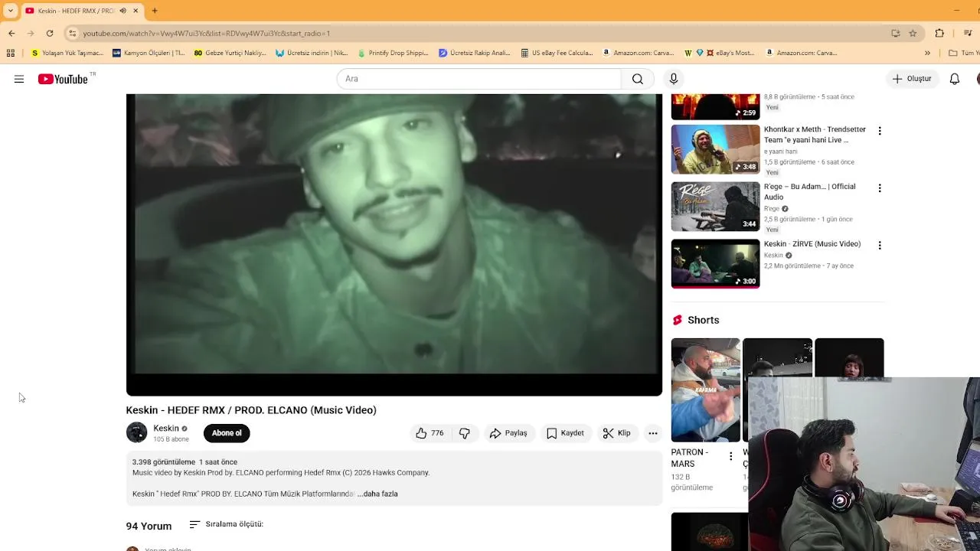Screen dimensions: 980x551
Task: Open Khontkar x Metth Trendsetter thumbnail
Action: pyautogui.click(x=715, y=149)
